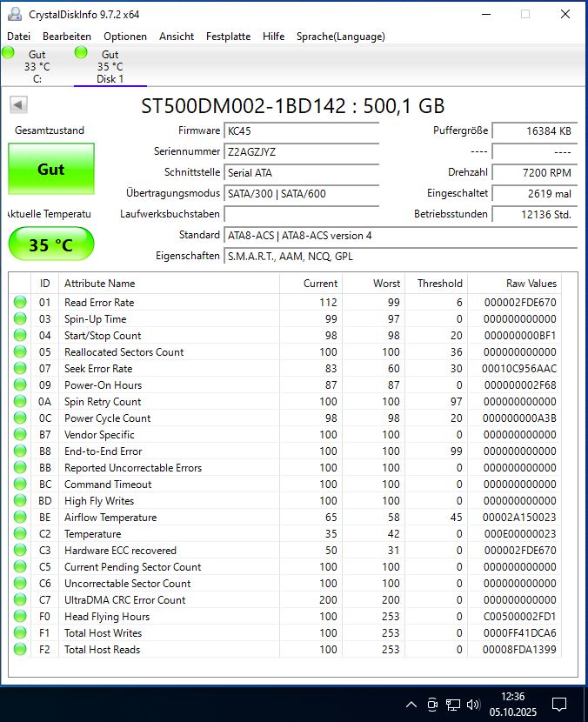
Task: Click the ID column header
Action: click(44, 284)
